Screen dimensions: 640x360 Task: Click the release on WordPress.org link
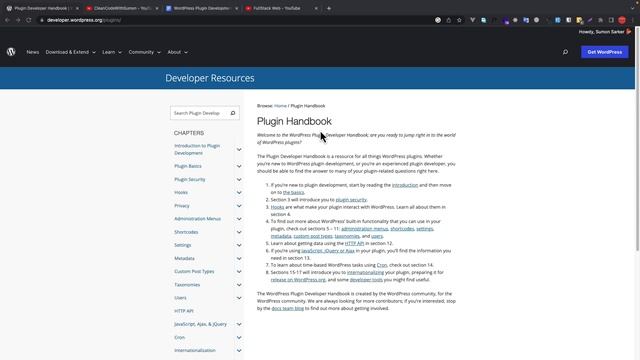point(298,280)
